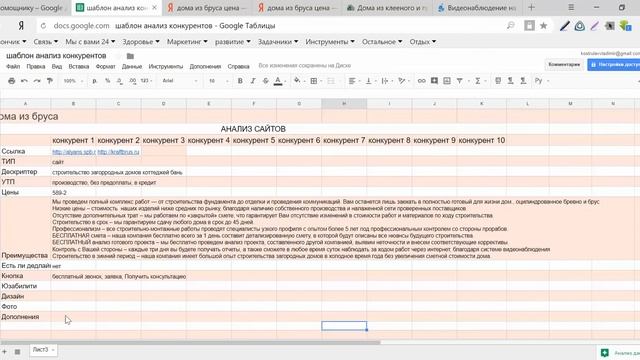Click the blue Настройки доступа button
640x360 pixels.
point(614,64)
